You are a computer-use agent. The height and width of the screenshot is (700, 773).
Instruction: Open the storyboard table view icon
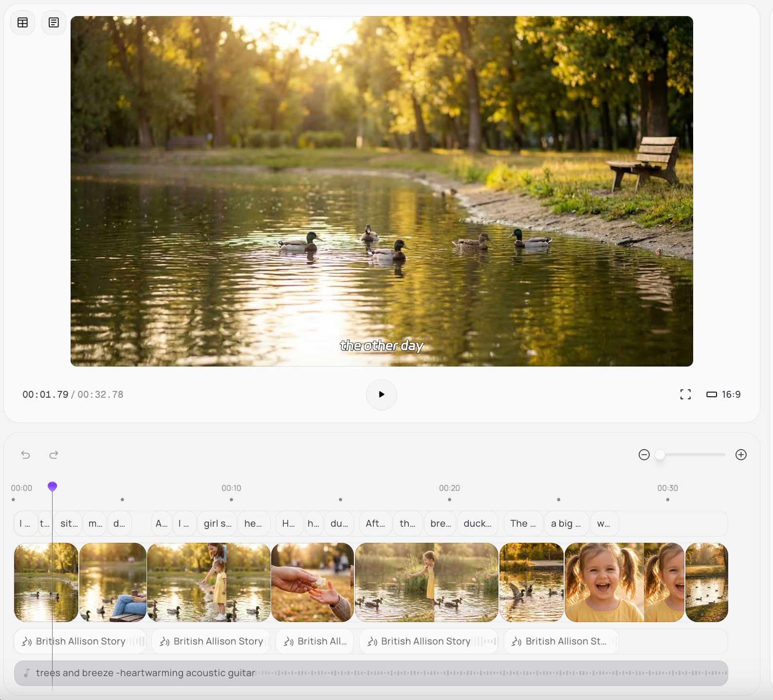(22, 23)
